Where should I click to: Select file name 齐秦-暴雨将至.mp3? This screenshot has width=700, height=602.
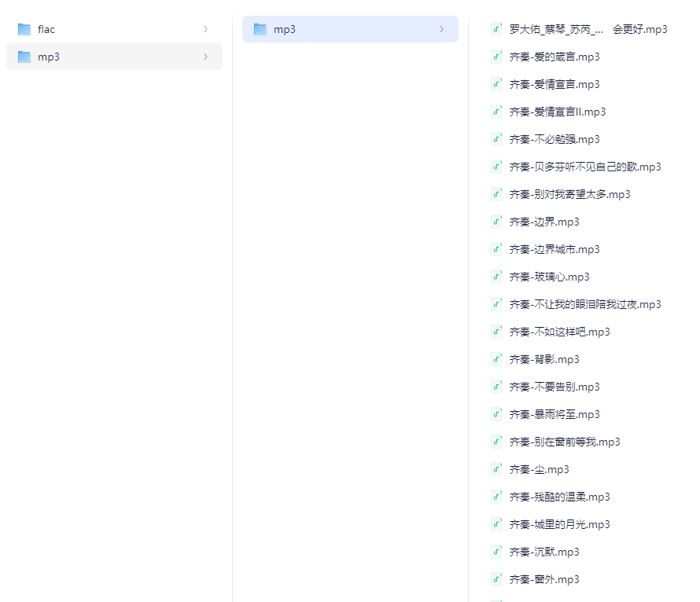[554, 414]
